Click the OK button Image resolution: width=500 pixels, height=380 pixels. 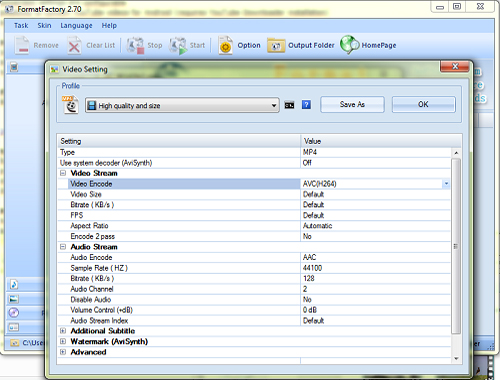423,105
